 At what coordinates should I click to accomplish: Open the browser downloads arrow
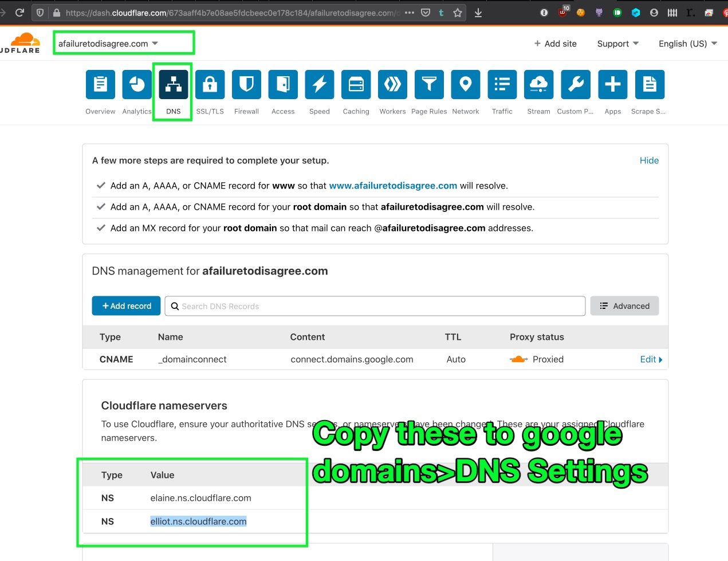(478, 13)
